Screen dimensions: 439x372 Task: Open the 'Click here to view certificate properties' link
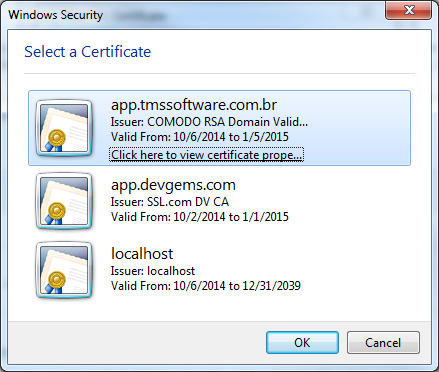[206, 155]
